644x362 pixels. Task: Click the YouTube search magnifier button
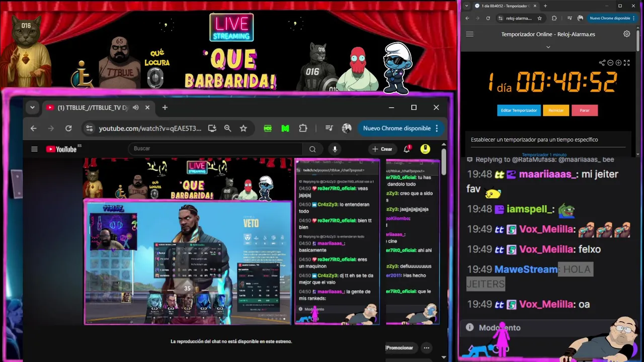coord(312,149)
